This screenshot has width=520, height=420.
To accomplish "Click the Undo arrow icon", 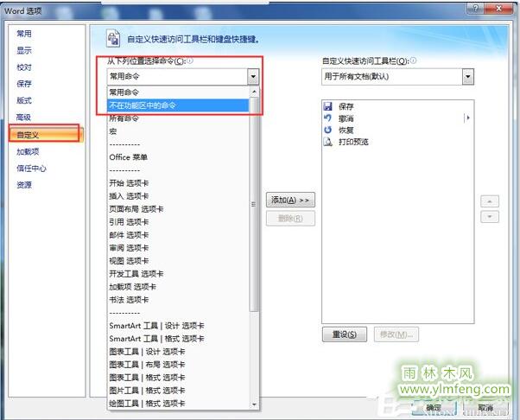I will 327,118.
